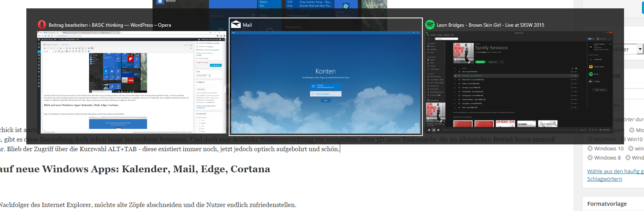Select the Mail window showing Konten
Image resolution: width=644 pixels, height=211 pixels.
tap(325, 82)
